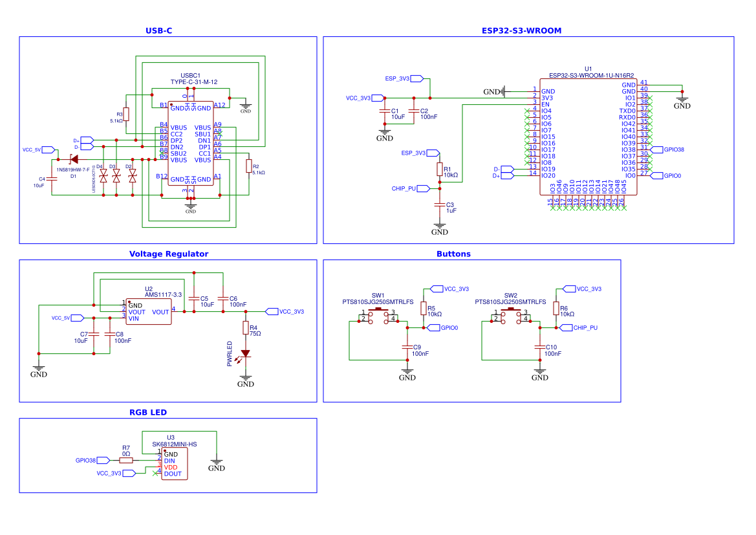Click the R6 10kΩ resistor symbol
Viewport: 756px width, 535px height.
pos(556,309)
